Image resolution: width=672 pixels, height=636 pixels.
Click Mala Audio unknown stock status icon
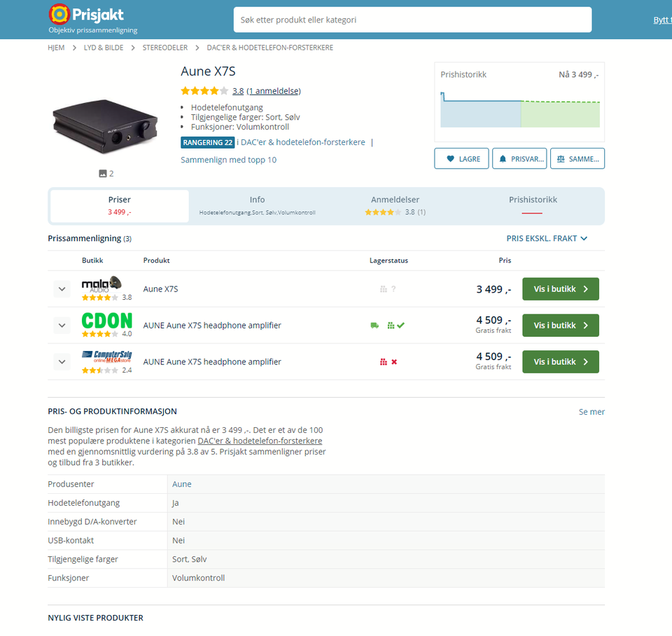click(x=388, y=289)
